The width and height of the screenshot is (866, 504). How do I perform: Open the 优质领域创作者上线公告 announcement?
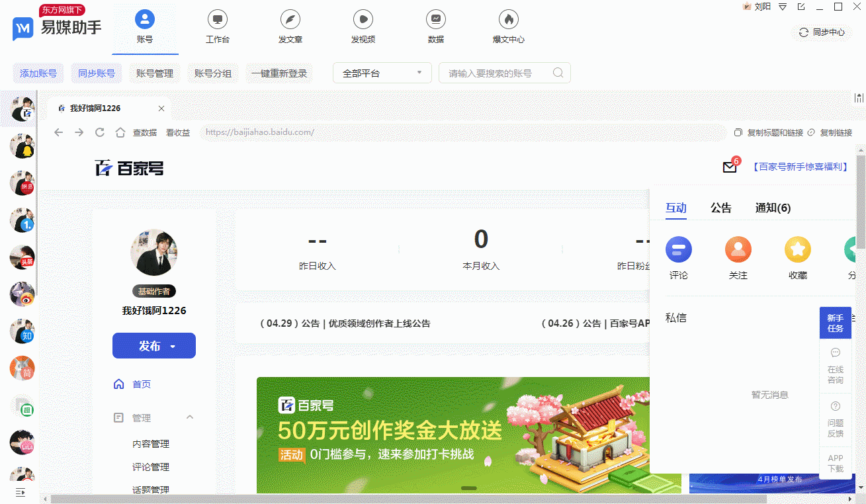tap(345, 323)
